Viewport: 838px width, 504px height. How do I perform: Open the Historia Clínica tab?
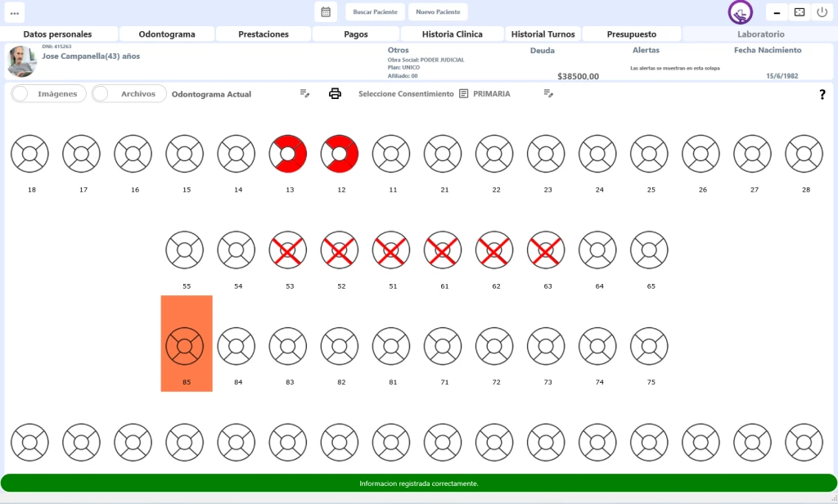coord(452,34)
